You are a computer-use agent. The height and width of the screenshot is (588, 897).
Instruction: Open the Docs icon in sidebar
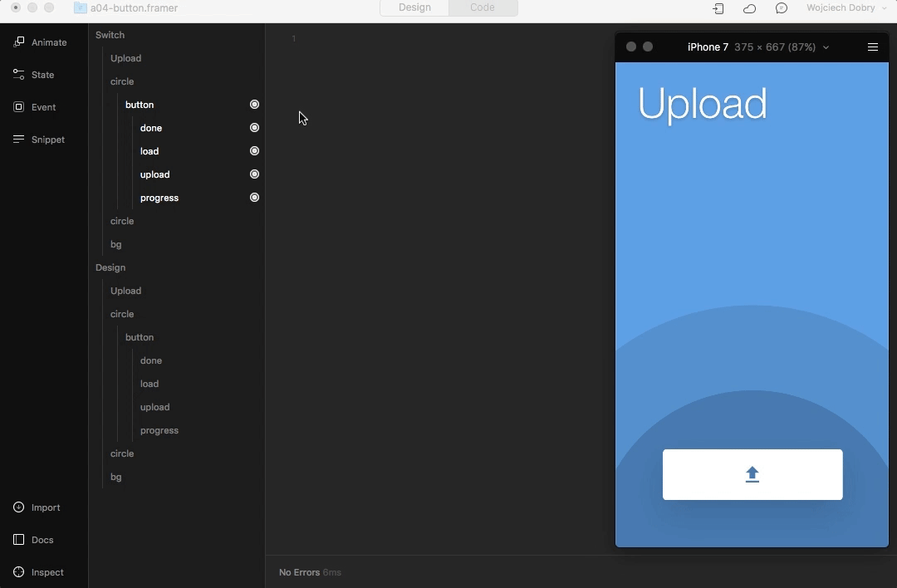[x=19, y=539]
